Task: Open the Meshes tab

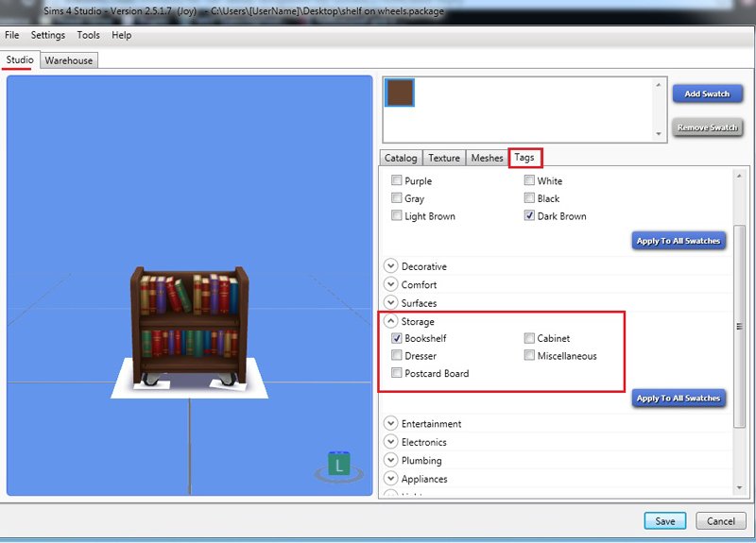Action: pyautogui.click(x=487, y=158)
